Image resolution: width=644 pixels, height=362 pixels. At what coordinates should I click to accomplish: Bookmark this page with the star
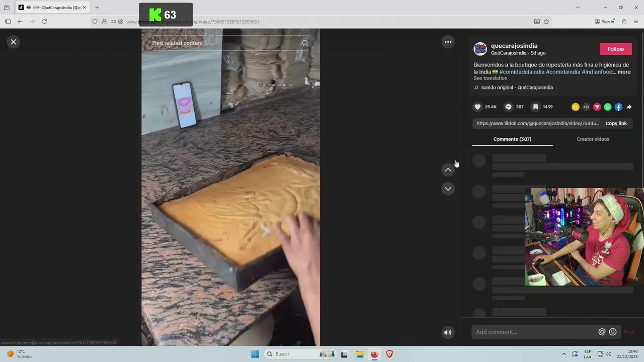(546, 22)
